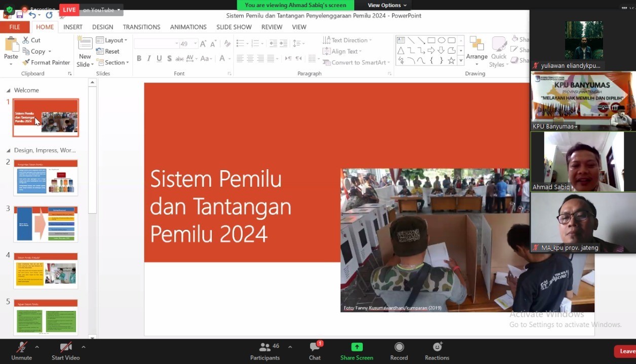The width and height of the screenshot is (636, 364).
Task: Click the Record button icon
Action: click(399, 347)
